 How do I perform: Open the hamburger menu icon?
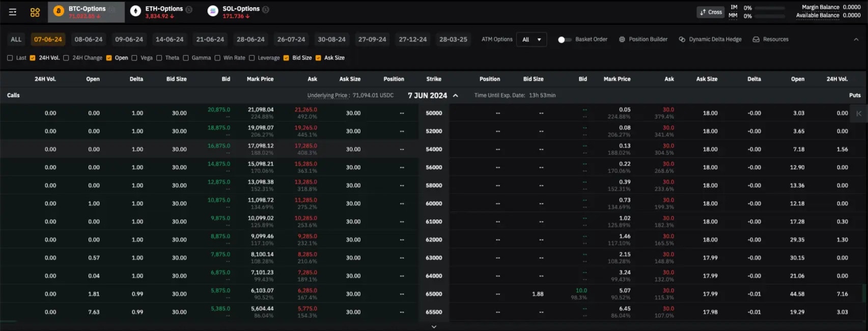(13, 12)
